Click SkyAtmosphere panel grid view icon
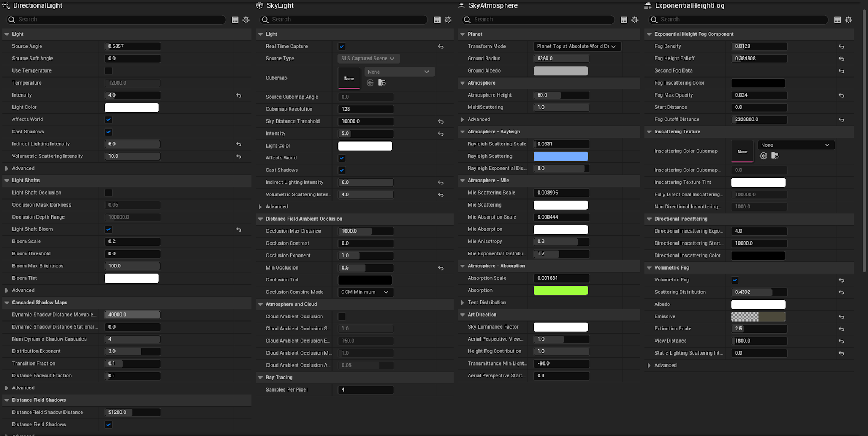868x436 pixels. tap(624, 20)
